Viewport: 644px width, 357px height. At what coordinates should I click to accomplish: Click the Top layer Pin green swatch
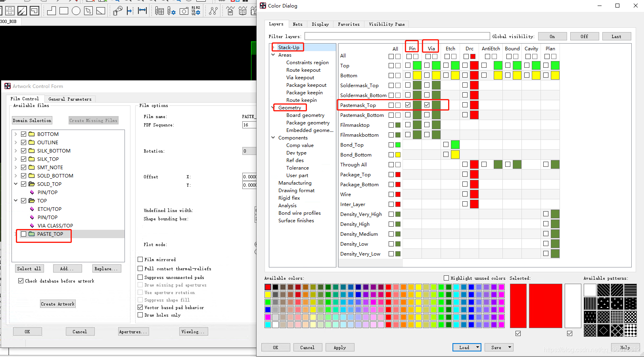tap(417, 65)
